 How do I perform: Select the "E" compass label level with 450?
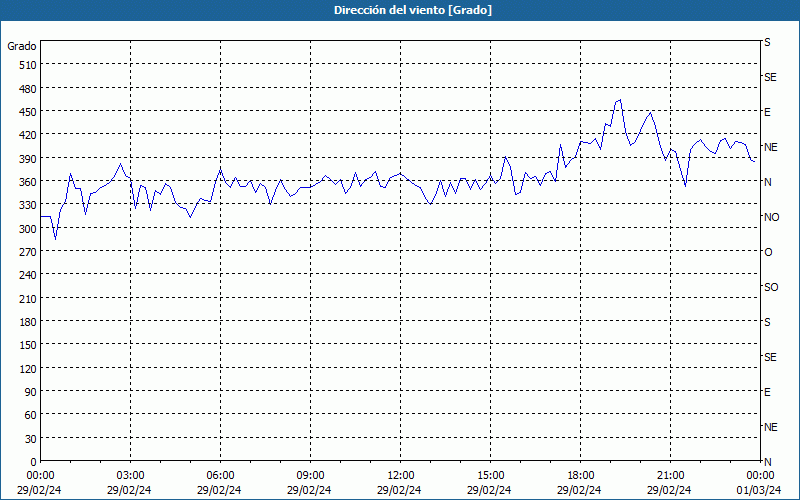coord(767,112)
